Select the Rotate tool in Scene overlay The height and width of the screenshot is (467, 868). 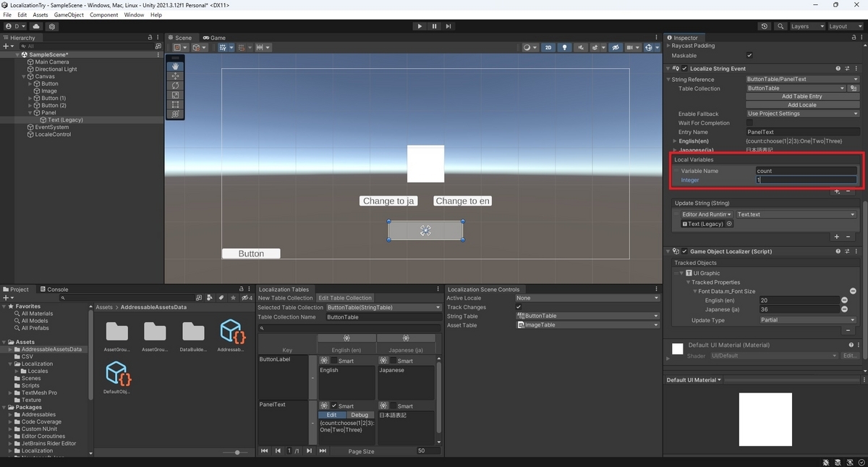coord(176,85)
